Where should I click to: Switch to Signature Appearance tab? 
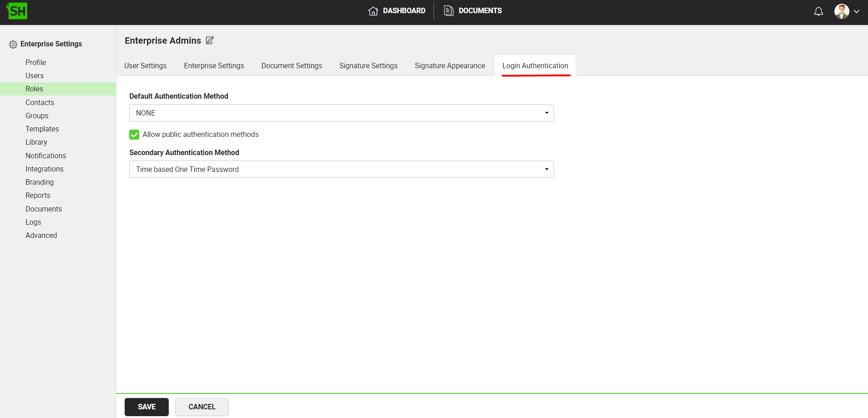click(449, 66)
